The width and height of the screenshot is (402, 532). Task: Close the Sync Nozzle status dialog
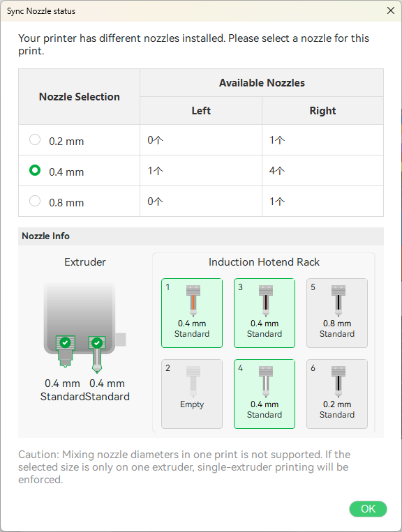[x=391, y=10]
